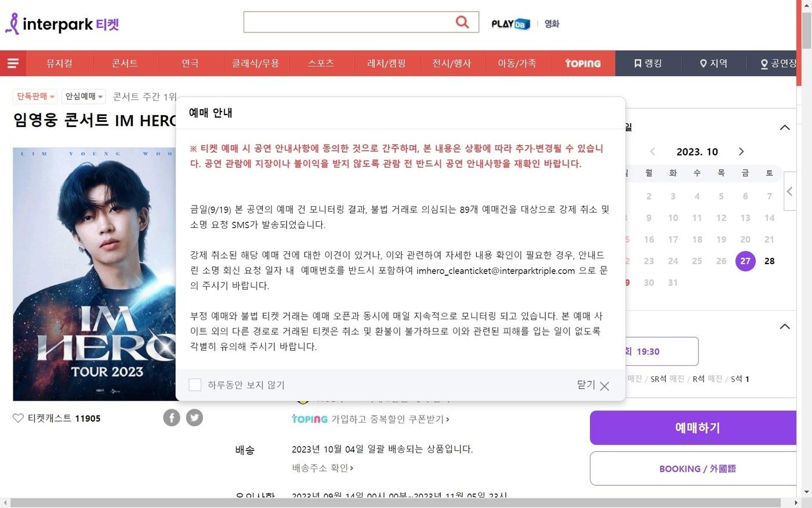Share the concert via the Twitter icon
This screenshot has height=508, width=812.
[x=194, y=417]
